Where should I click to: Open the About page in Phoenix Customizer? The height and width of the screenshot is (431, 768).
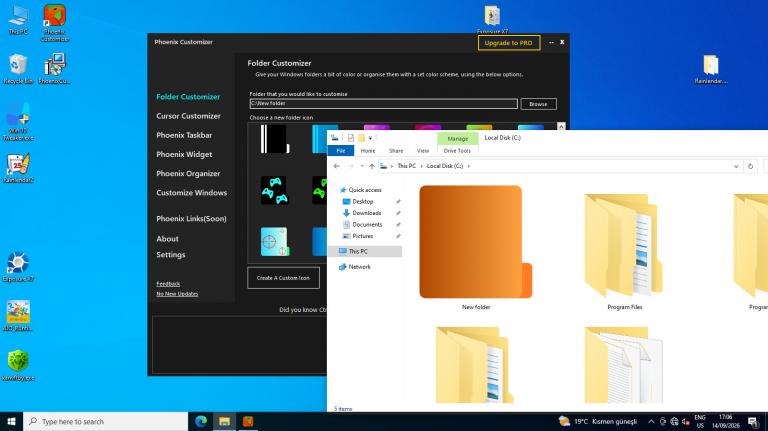click(168, 239)
